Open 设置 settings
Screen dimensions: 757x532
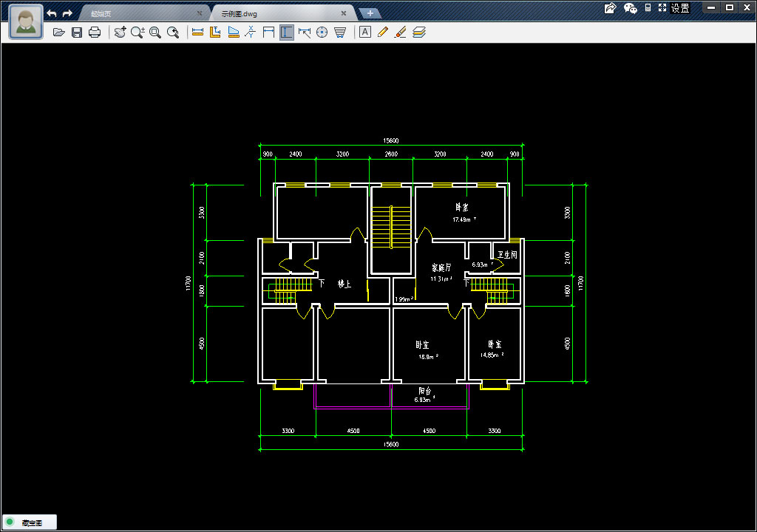[x=680, y=8]
